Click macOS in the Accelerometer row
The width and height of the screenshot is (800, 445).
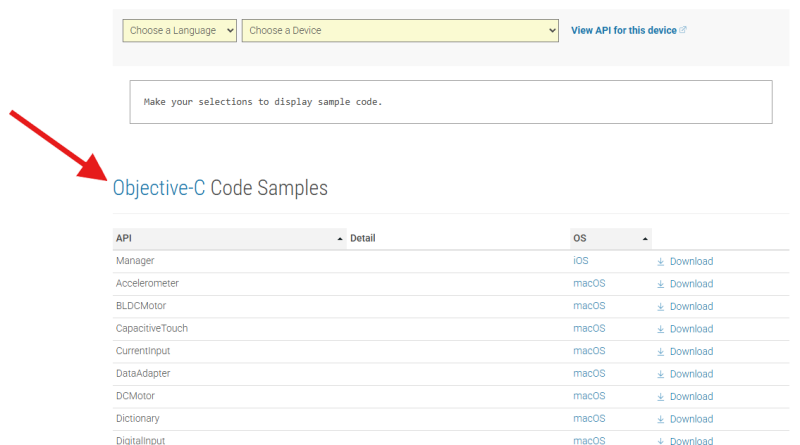click(589, 283)
